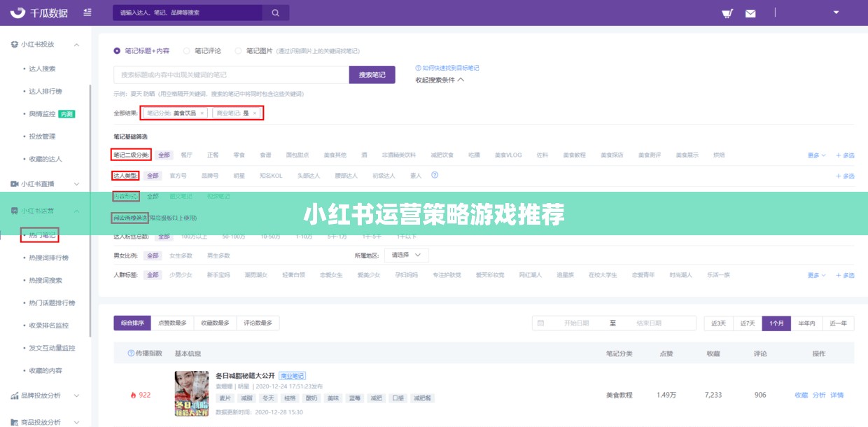Open 热门笔记 in sidebar

click(x=42, y=235)
